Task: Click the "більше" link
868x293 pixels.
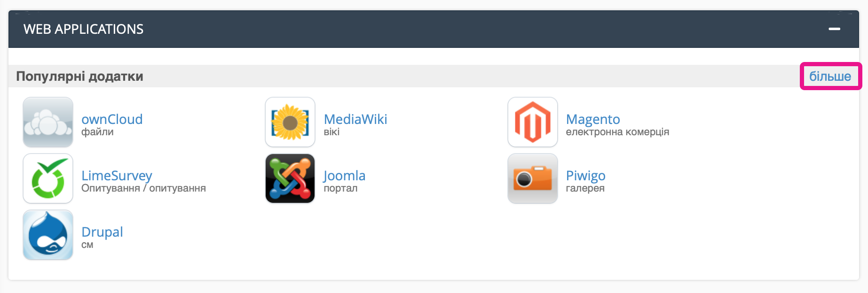Action: [830, 76]
